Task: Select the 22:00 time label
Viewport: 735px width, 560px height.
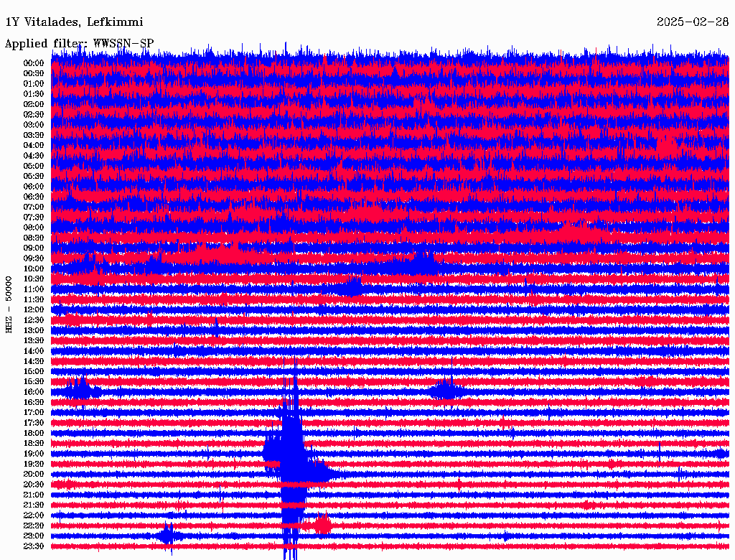Action: pyautogui.click(x=34, y=515)
